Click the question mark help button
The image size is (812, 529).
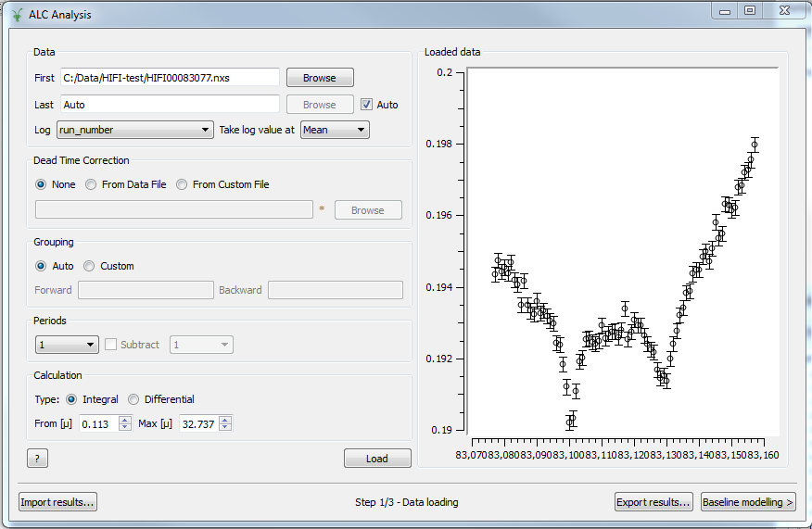coord(37,459)
